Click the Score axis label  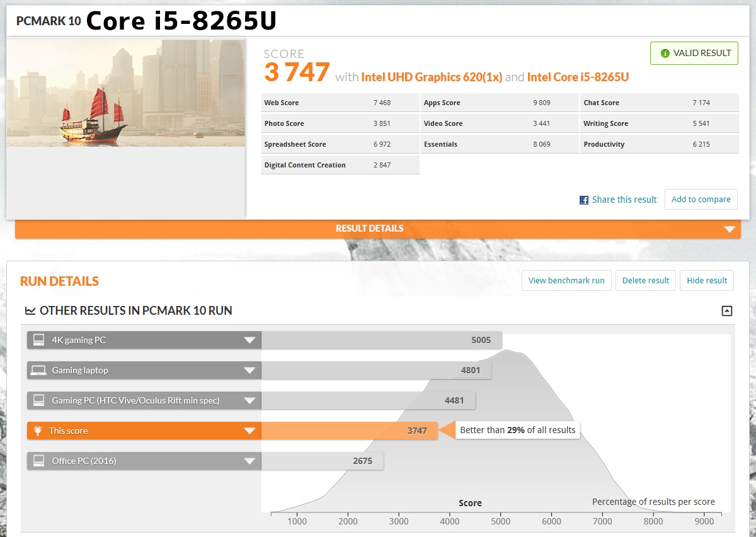pyautogui.click(x=470, y=503)
